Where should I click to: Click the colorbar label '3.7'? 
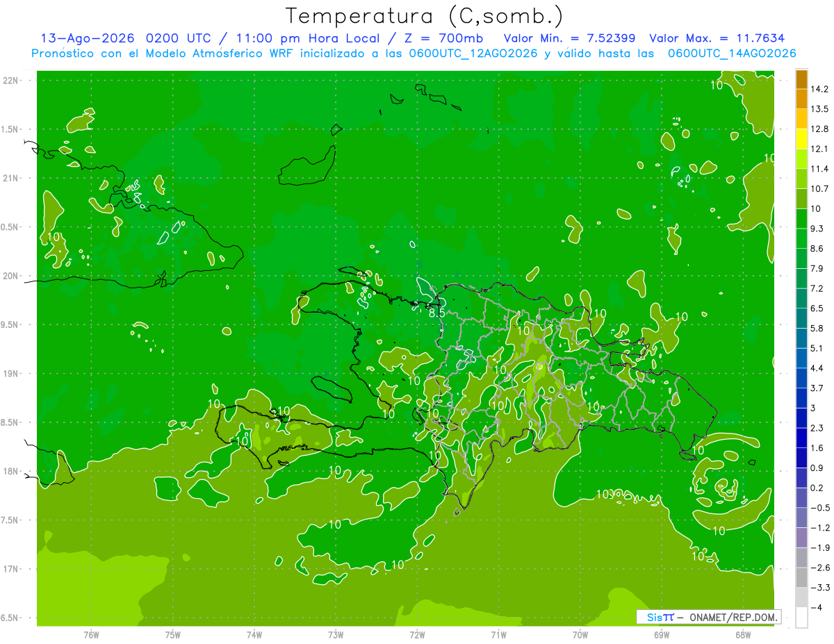[x=817, y=388]
